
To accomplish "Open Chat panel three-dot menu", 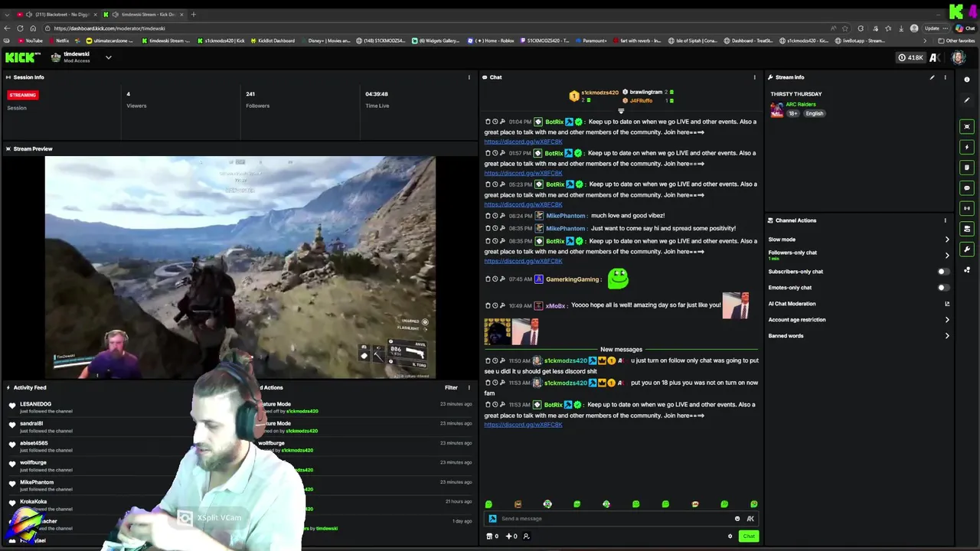I will click(x=754, y=77).
